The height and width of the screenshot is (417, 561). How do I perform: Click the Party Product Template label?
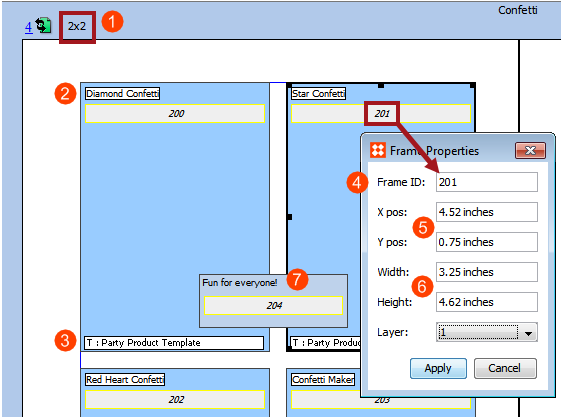pyautogui.click(x=174, y=343)
